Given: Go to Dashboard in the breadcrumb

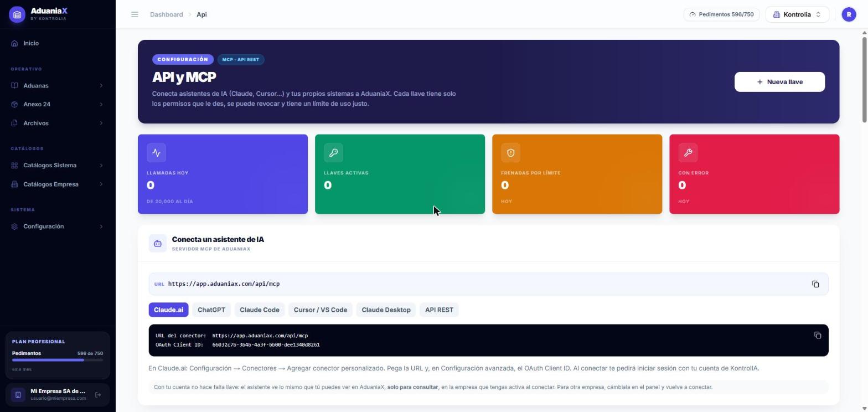Looking at the screenshot, I should 167,14.
